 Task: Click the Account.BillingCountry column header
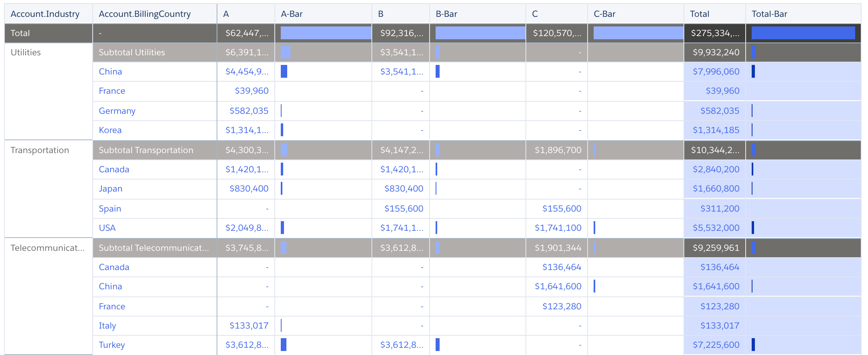coord(144,14)
